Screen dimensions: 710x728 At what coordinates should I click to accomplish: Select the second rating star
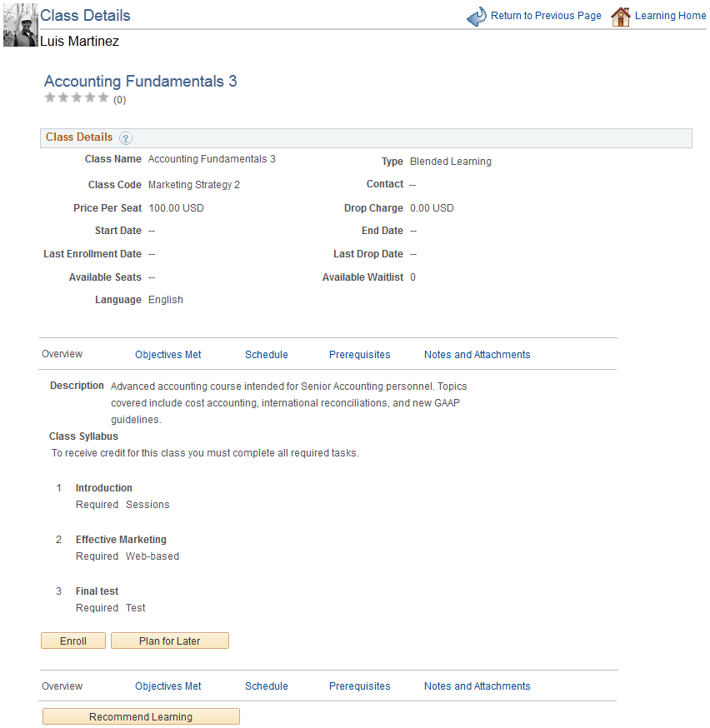63,97
